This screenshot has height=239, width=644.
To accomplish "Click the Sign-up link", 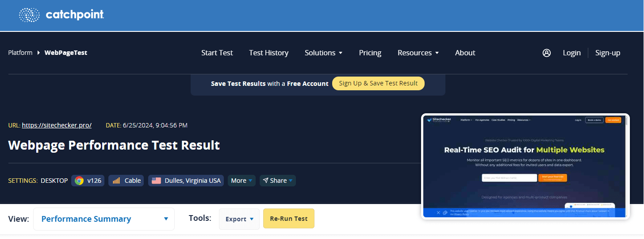I will pos(608,53).
